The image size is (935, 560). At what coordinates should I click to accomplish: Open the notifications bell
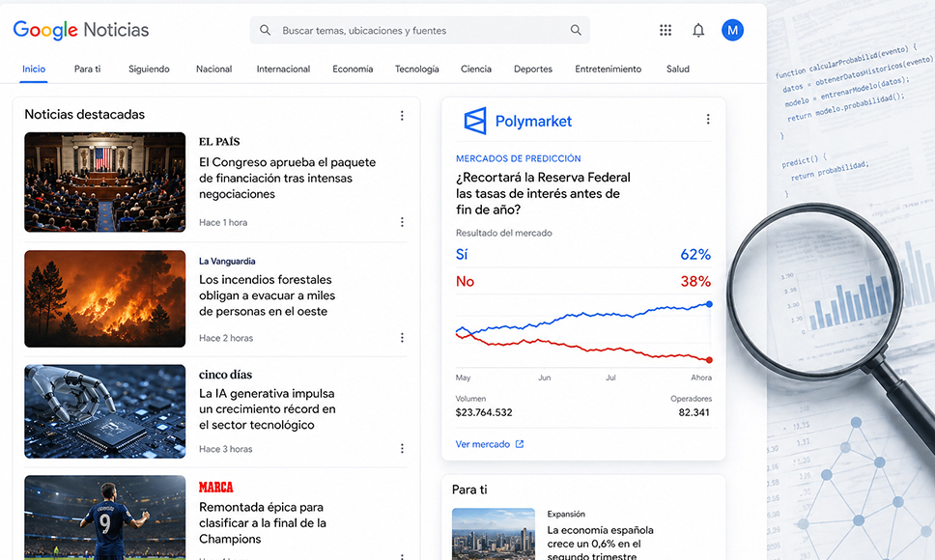[x=698, y=30]
